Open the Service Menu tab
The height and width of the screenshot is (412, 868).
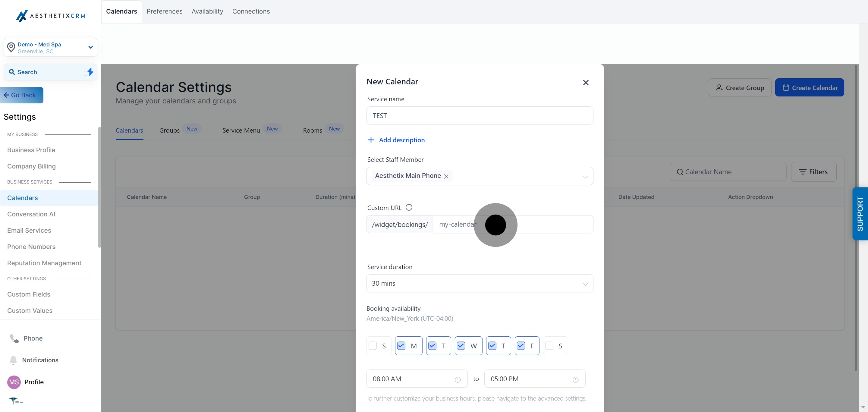241,131
